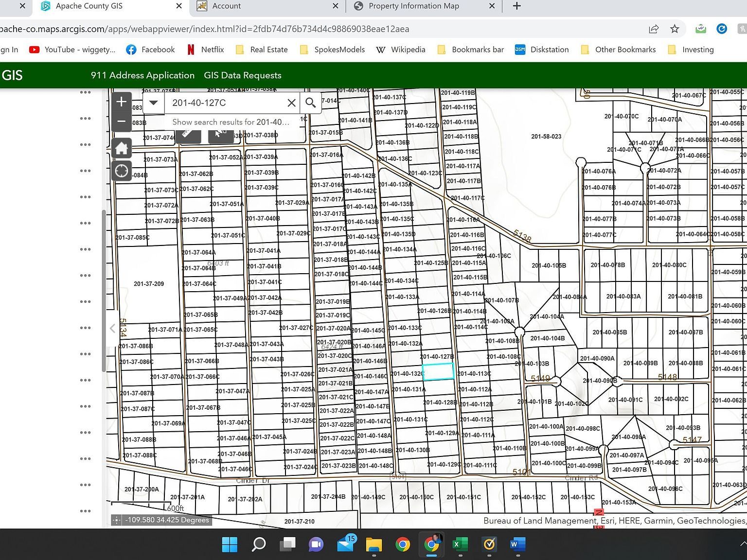Collapse the left side panel arrow

[x=112, y=329]
